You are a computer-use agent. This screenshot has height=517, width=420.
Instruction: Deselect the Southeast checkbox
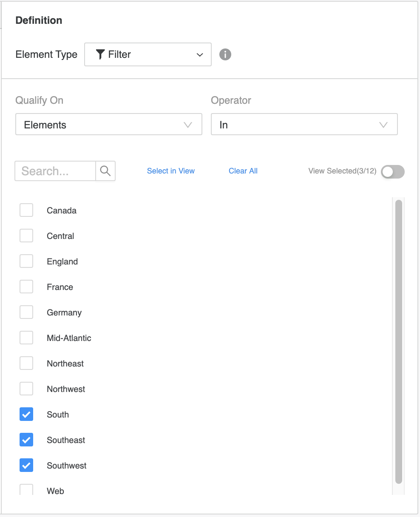[x=26, y=440]
